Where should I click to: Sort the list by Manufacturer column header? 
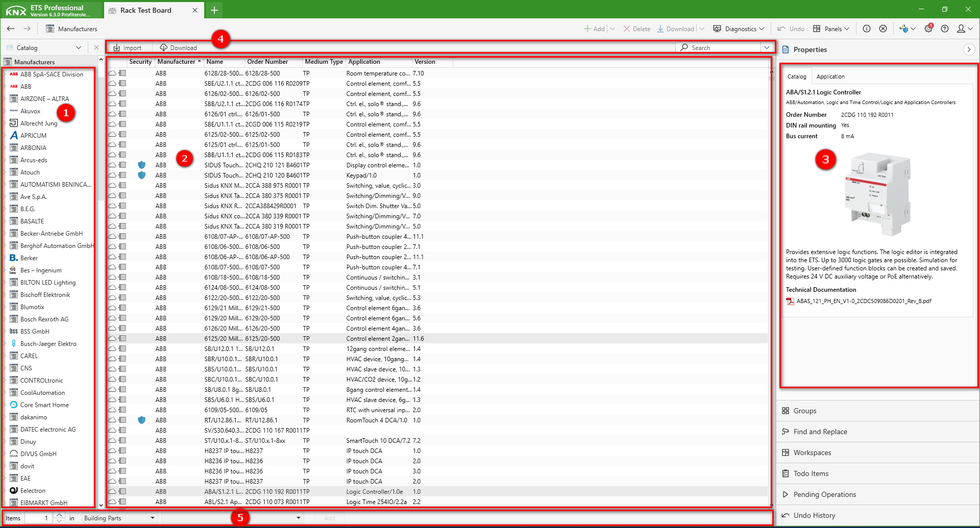tap(176, 62)
